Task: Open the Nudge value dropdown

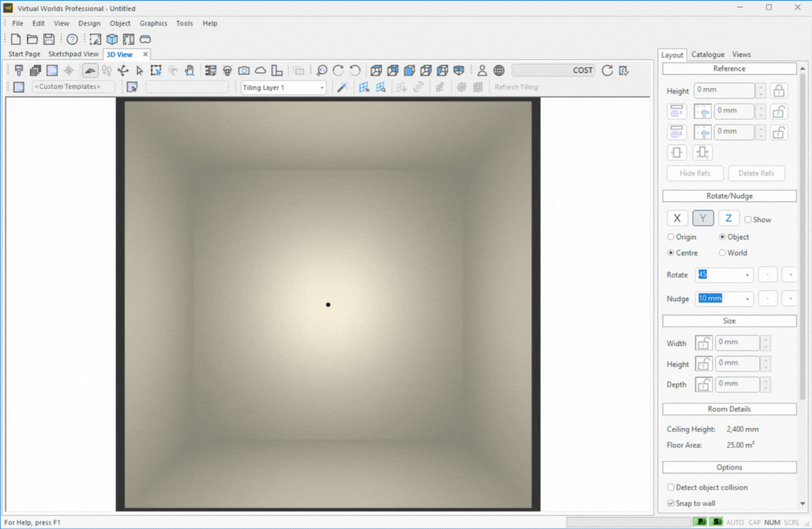Action: [747, 299]
